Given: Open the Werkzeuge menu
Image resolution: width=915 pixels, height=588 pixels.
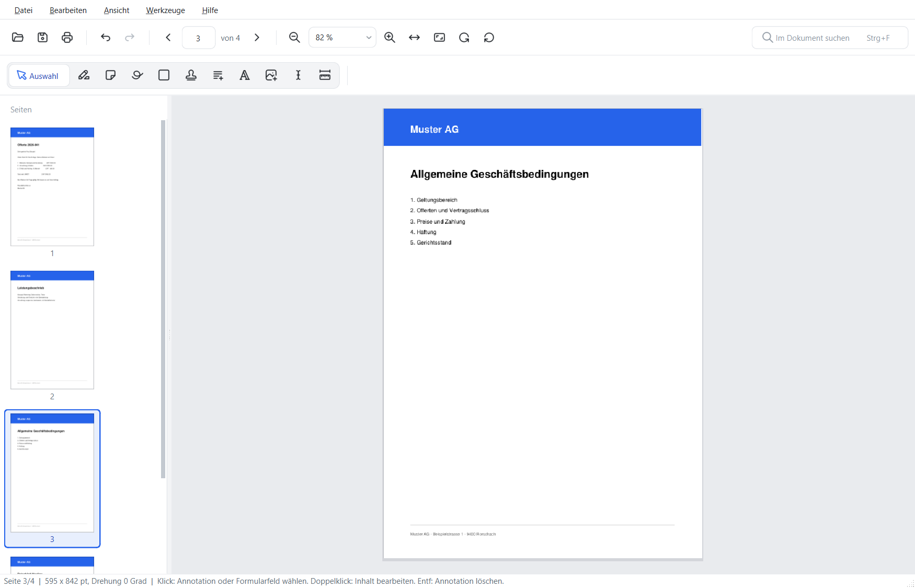Looking at the screenshot, I should [166, 10].
